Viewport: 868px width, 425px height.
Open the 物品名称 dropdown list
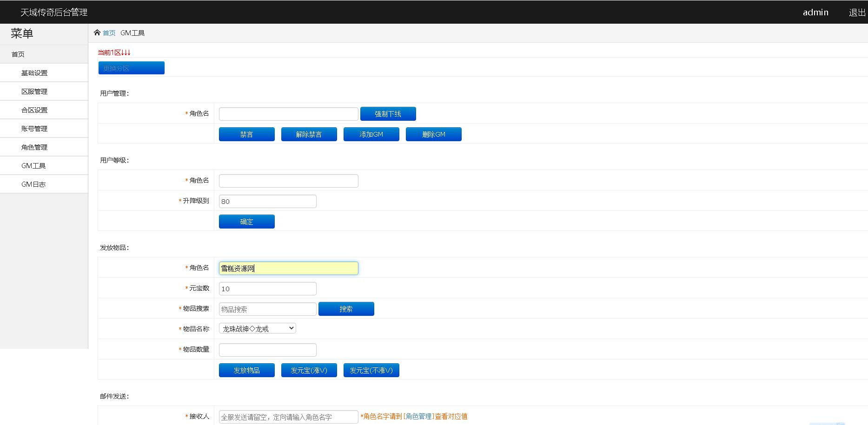point(257,328)
